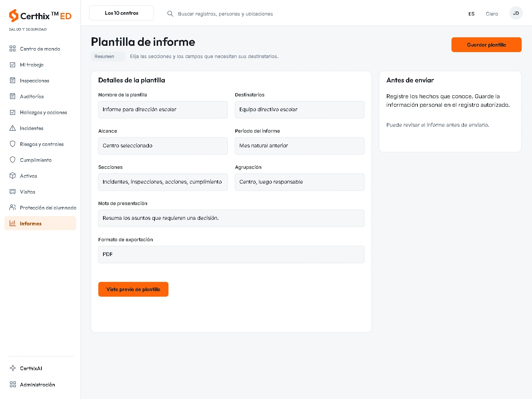Open the Alcance field Centro seleccionado
This screenshot has width=532, height=399.
tap(163, 146)
